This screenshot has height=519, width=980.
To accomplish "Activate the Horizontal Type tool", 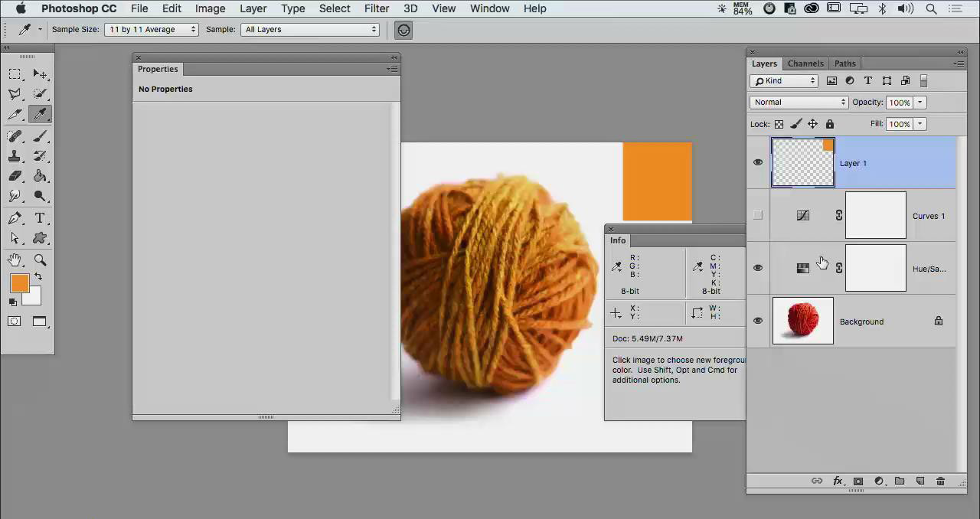I will tap(40, 218).
